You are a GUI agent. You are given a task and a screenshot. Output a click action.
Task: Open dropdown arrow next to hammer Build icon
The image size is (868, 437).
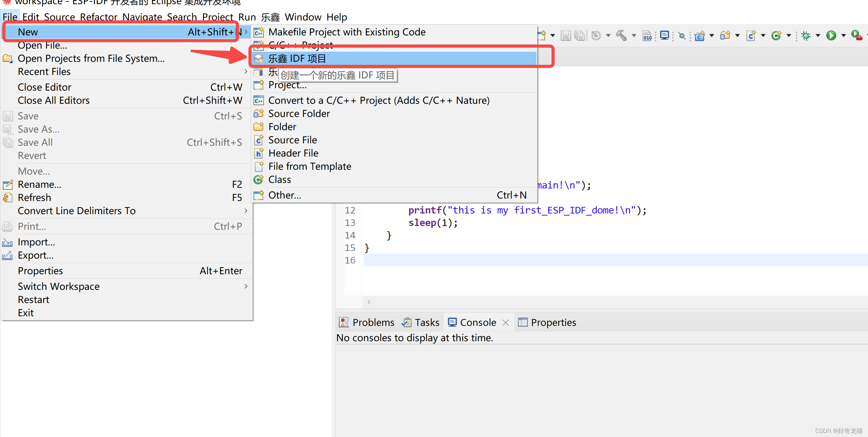634,35
